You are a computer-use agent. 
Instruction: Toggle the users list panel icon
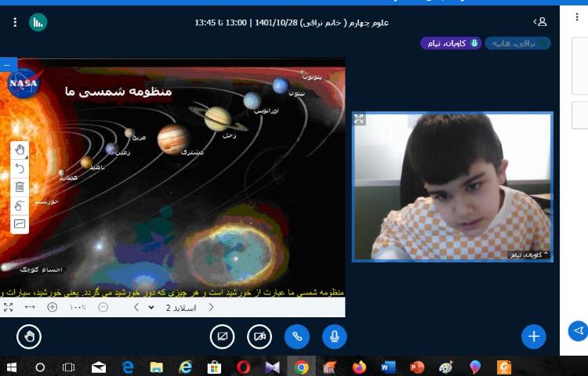point(540,22)
